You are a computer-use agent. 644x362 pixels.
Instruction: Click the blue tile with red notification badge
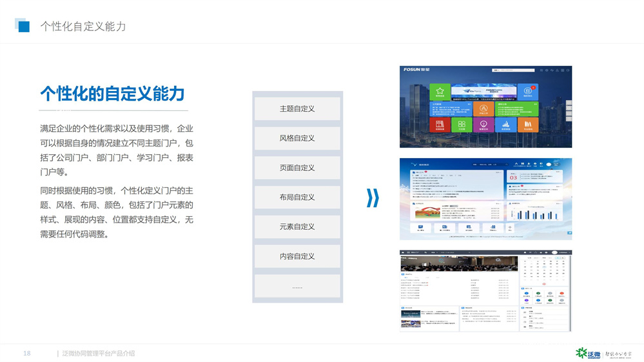point(528,92)
